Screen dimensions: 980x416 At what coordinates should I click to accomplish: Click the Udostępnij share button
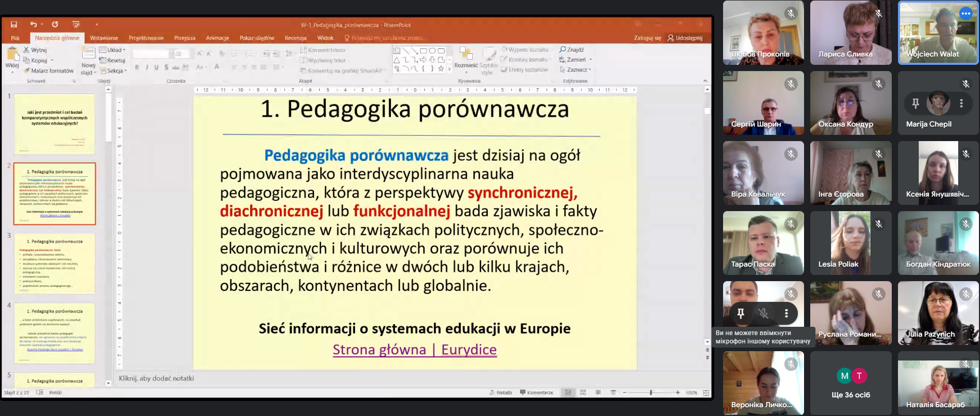tap(685, 38)
